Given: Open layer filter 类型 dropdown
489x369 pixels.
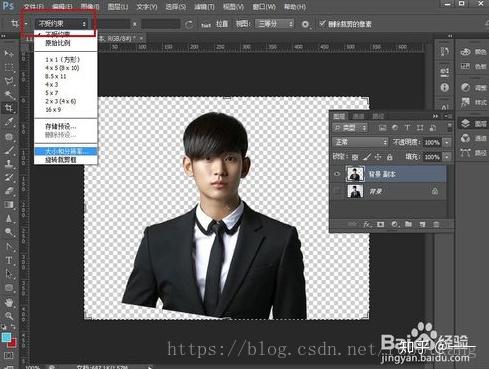Looking at the screenshot, I should (350, 128).
